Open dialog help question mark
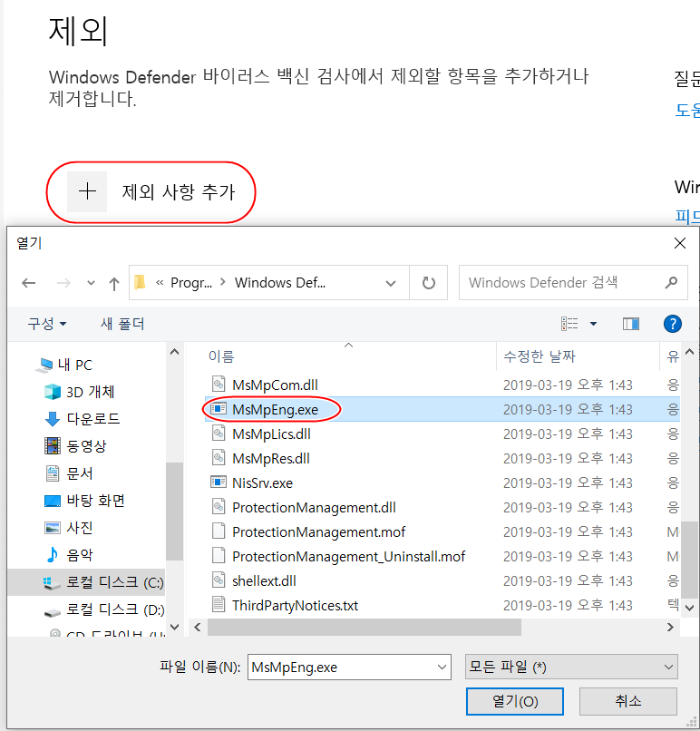 point(673,324)
